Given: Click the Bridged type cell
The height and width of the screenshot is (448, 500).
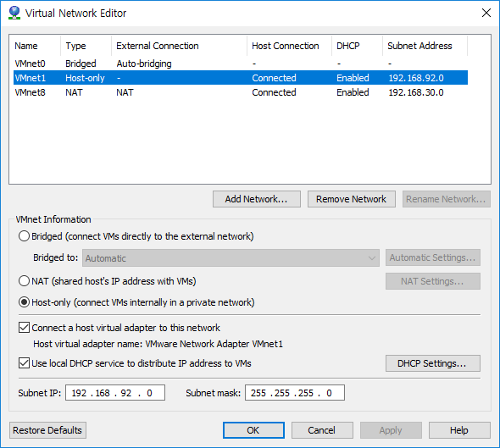Looking at the screenshot, I should [81, 64].
